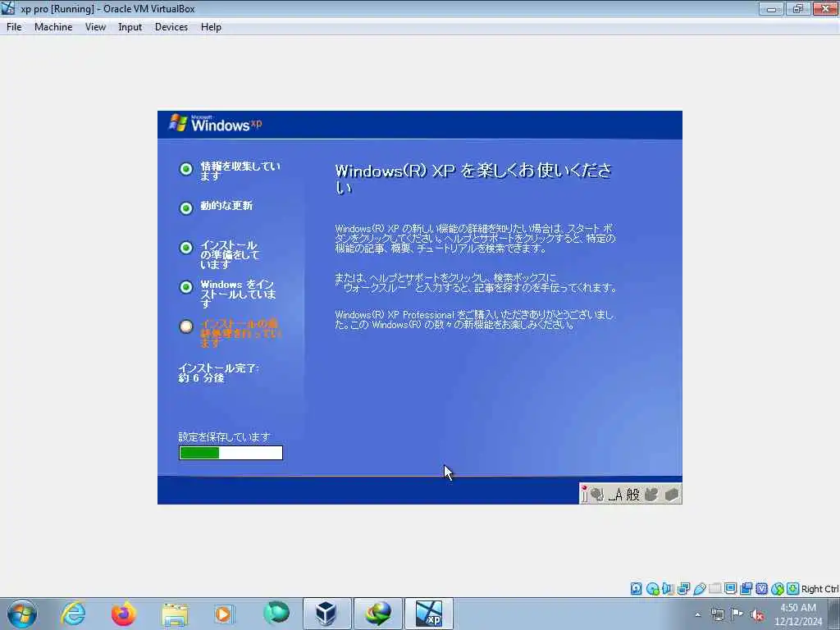
Task: Open the USB devices status icon
Action: coord(699,589)
